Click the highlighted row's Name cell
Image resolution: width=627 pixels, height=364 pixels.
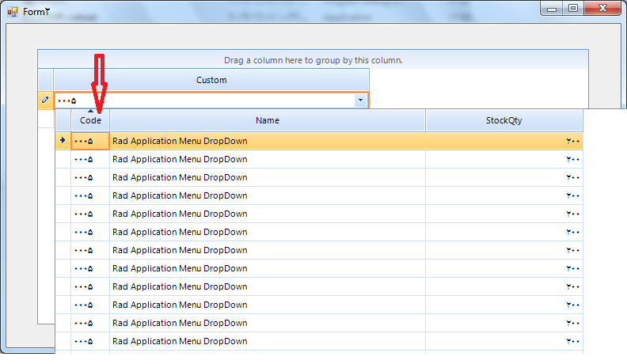tap(267, 141)
